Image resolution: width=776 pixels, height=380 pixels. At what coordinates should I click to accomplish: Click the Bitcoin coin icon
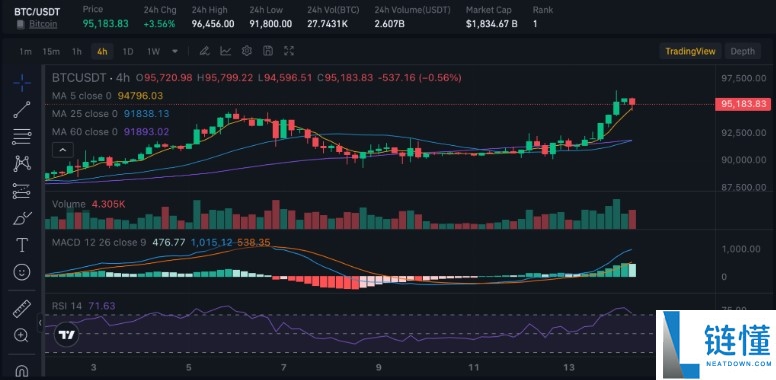20,24
